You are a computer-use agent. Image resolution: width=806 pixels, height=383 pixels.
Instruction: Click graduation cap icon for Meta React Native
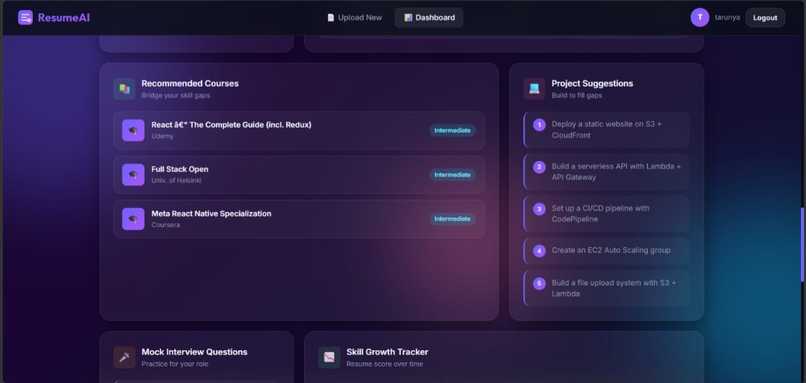click(x=133, y=219)
